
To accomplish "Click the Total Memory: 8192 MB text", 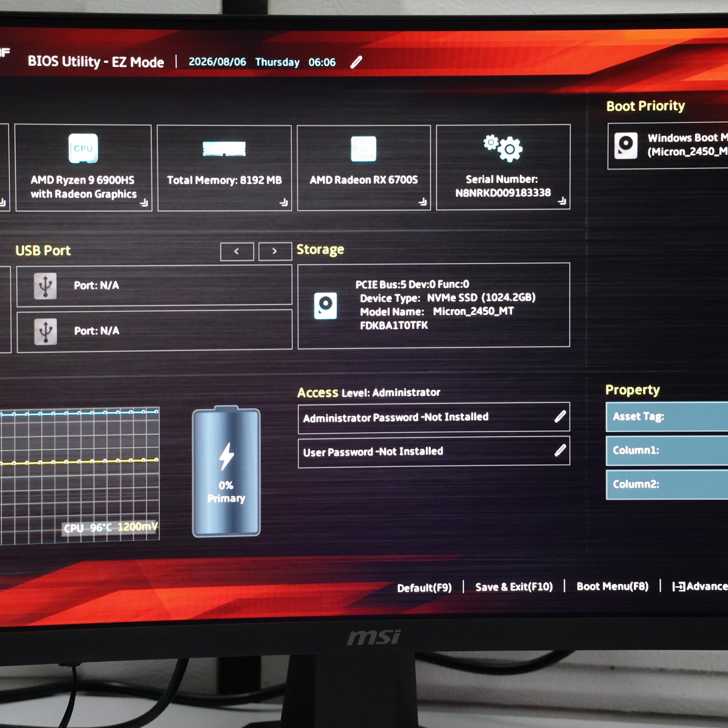I will tap(225, 180).
